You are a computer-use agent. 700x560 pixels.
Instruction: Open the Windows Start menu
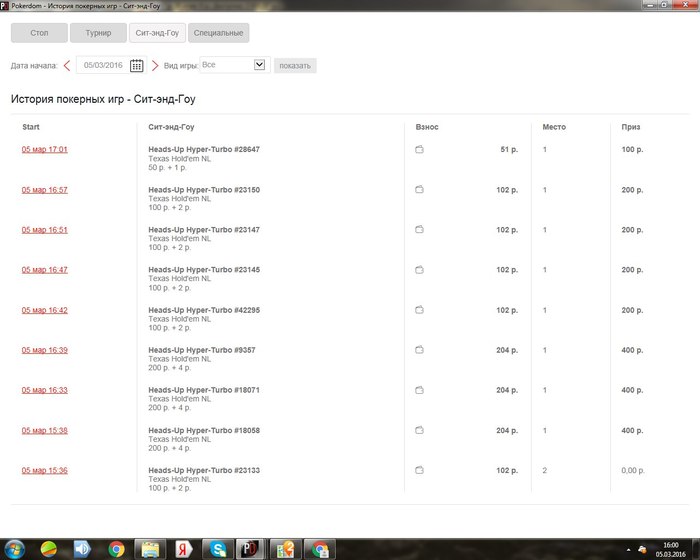pyautogui.click(x=14, y=549)
